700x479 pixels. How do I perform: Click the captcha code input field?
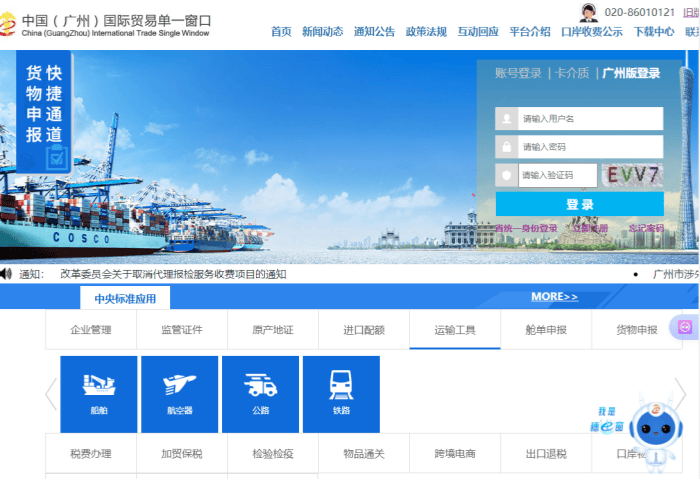558,175
